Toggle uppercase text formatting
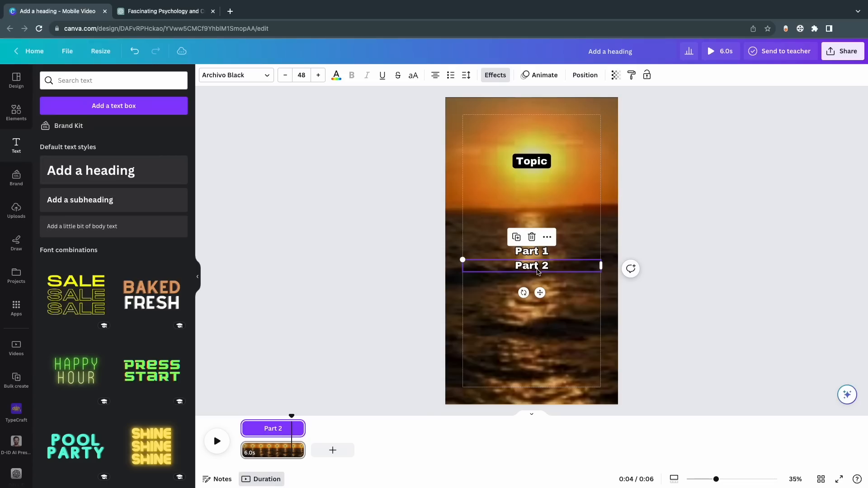The image size is (868, 488). tap(413, 75)
